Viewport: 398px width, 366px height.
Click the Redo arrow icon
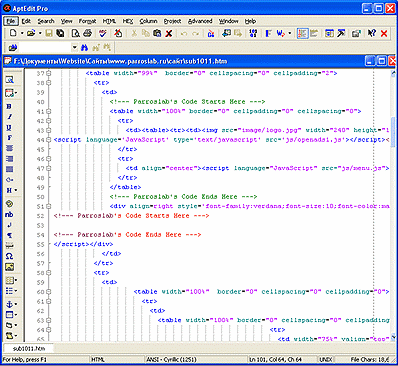point(196,33)
